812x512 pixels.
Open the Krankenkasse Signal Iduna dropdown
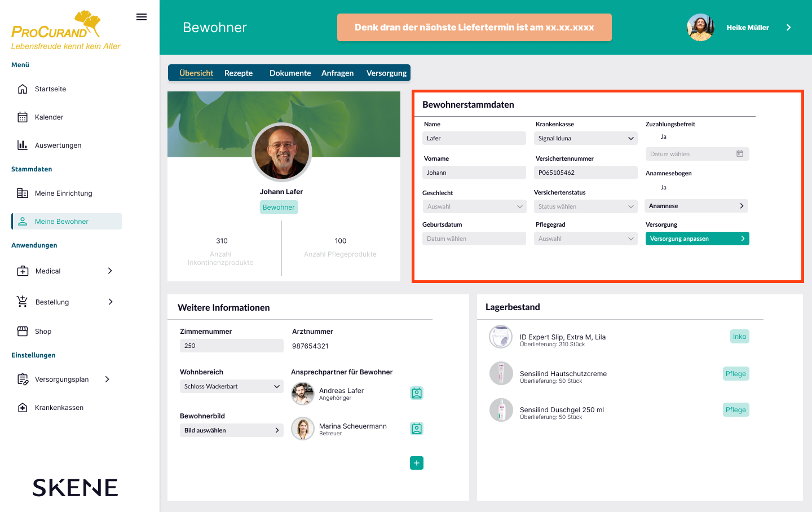pos(585,138)
